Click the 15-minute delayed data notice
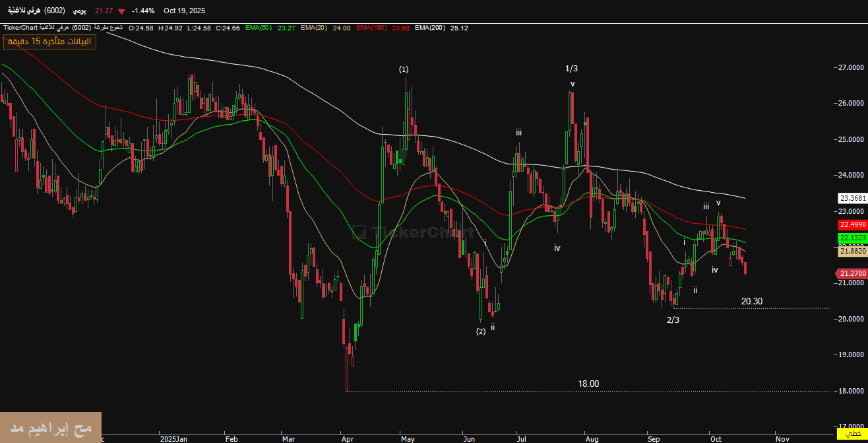The height and width of the screenshot is (443, 868). (49, 42)
